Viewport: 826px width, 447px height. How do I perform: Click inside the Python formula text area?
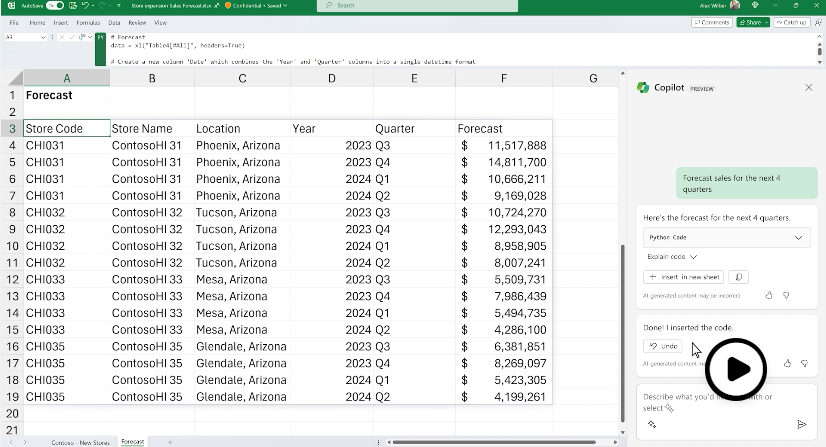pyautogui.click(x=458, y=49)
